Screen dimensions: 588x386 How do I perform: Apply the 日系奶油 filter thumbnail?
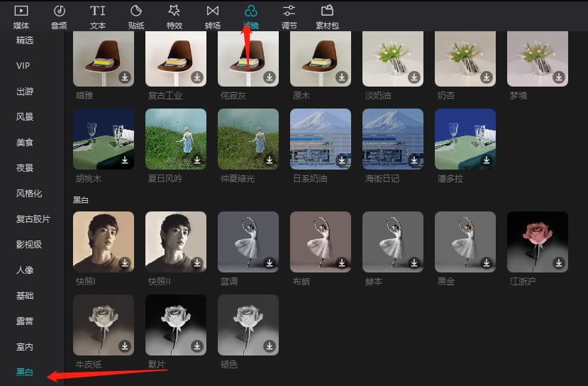[x=321, y=138]
